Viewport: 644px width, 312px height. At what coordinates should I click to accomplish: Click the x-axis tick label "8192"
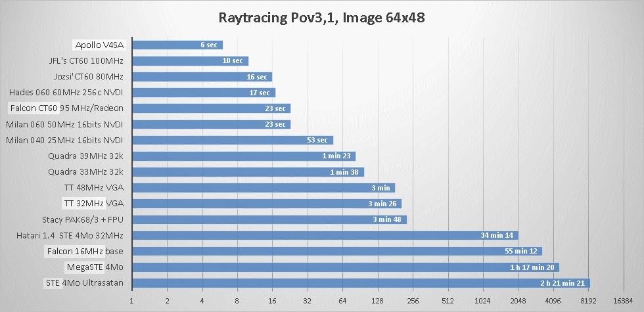tap(589, 301)
